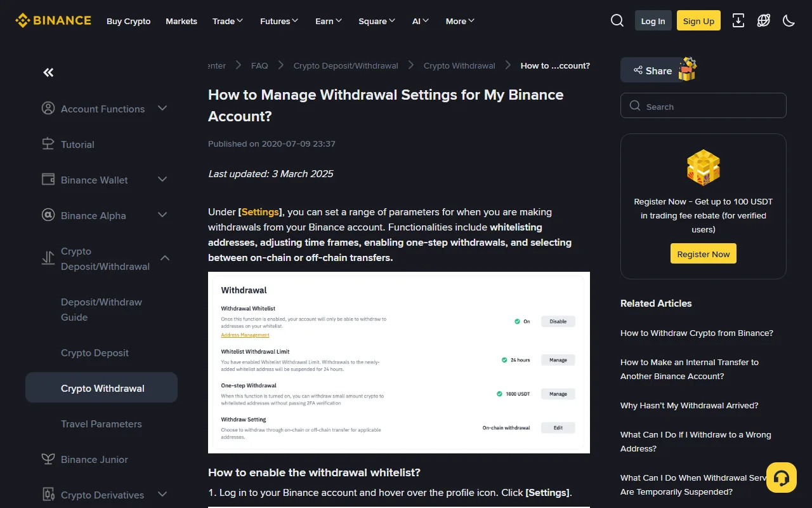Open the Earn dropdown menu
The height and width of the screenshot is (508, 812).
[329, 21]
